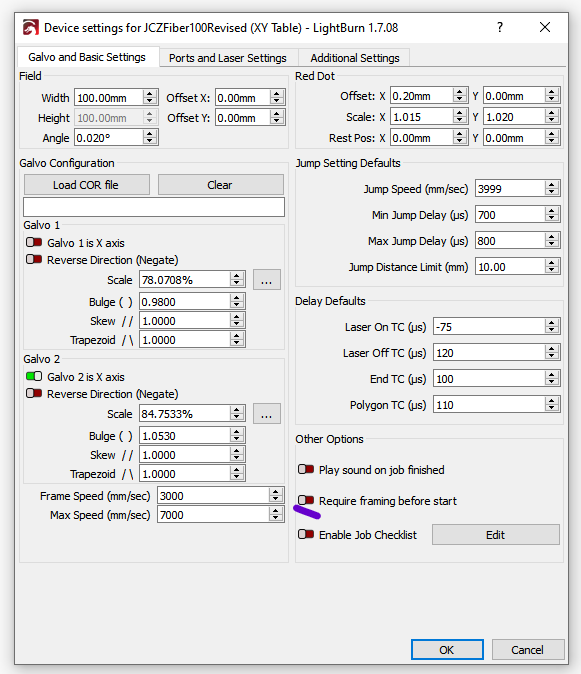Adjust Galvo 2 Bulge spinner arrows

[x=237, y=435]
